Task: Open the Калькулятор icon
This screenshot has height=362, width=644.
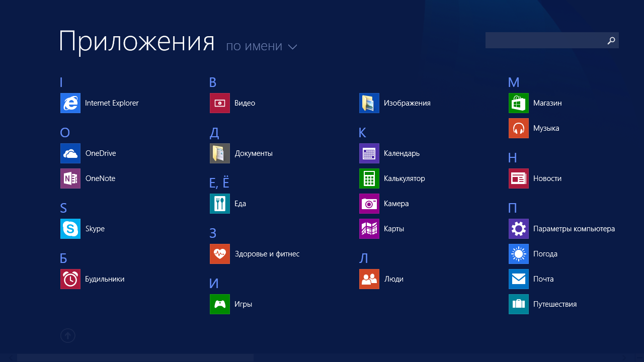Action: pos(369,178)
